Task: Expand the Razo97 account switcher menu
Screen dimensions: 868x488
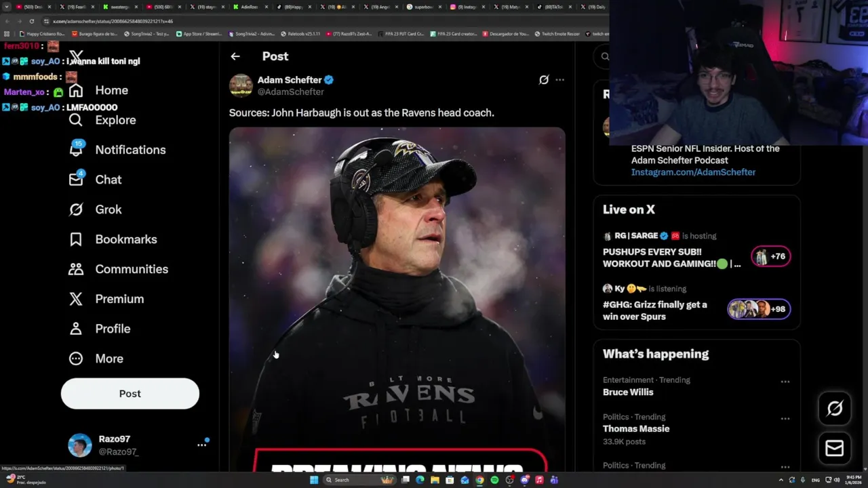Action: [x=201, y=445]
